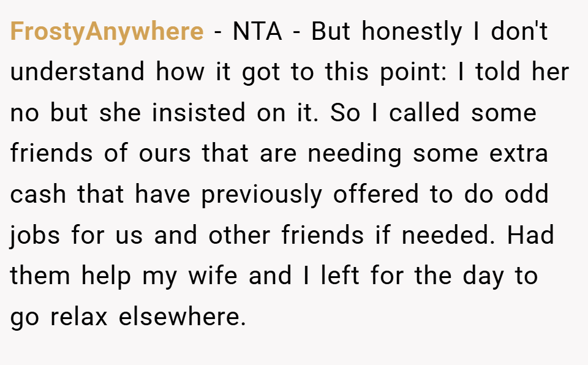Click the word 'point:' in the comment

(x=413, y=72)
